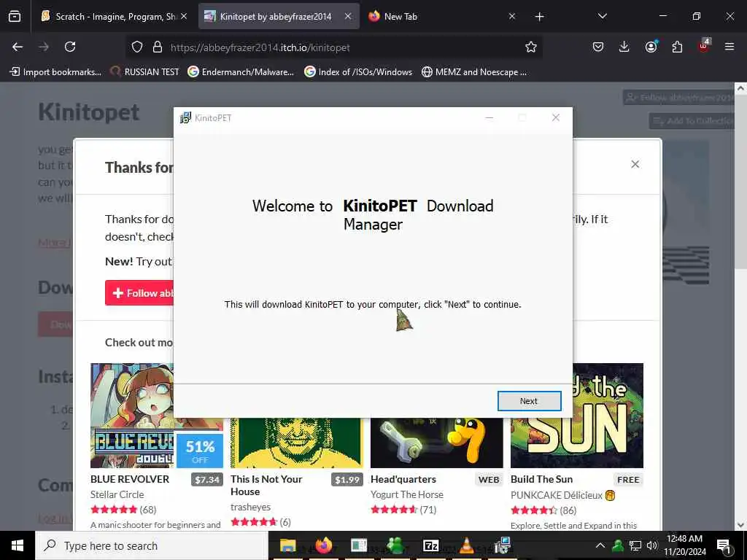This screenshot has height=560, width=747.
Task: Minimize the KinitoPET installer window
Action: (489, 117)
